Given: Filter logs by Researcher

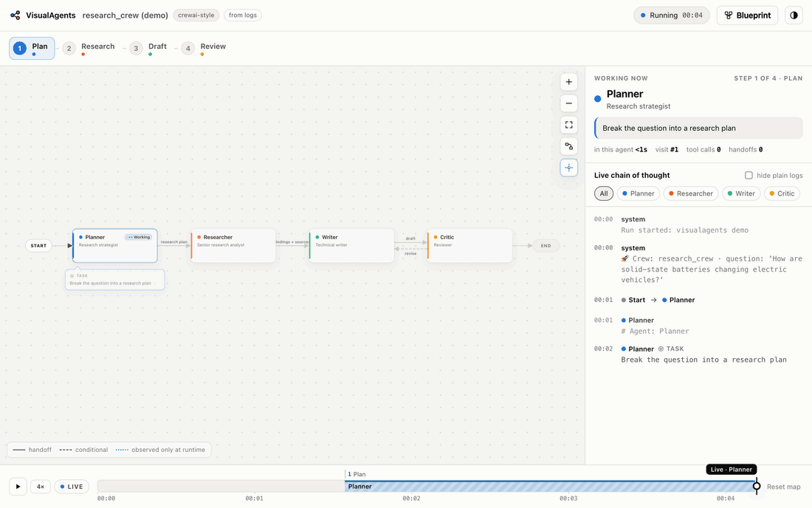Looking at the screenshot, I should [x=691, y=193].
